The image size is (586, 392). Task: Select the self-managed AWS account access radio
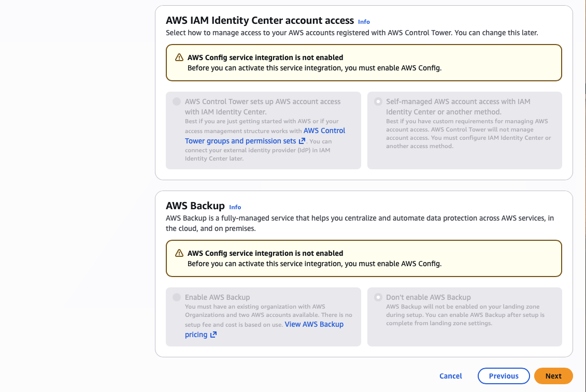(x=378, y=101)
